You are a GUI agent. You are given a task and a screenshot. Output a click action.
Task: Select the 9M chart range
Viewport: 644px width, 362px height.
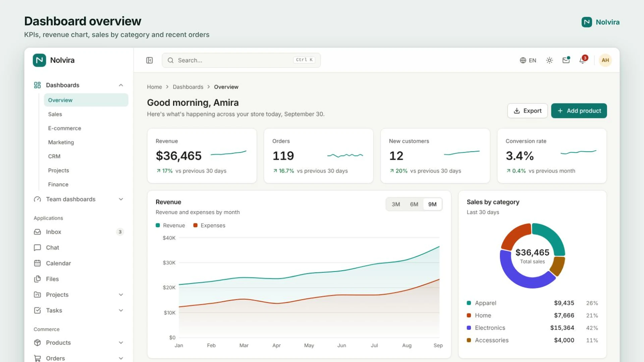[432, 204]
